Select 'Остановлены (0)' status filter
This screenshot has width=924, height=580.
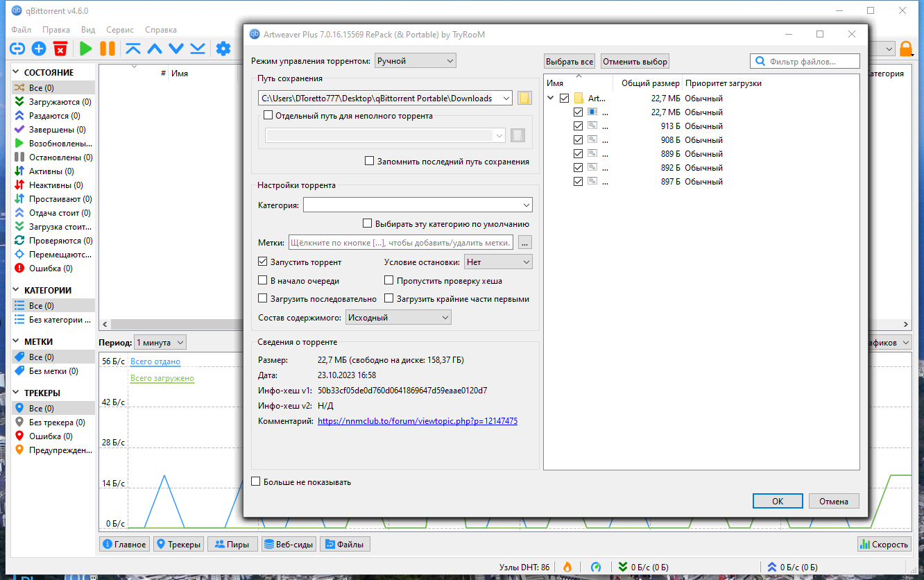pyautogui.click(x=53, y=157)
